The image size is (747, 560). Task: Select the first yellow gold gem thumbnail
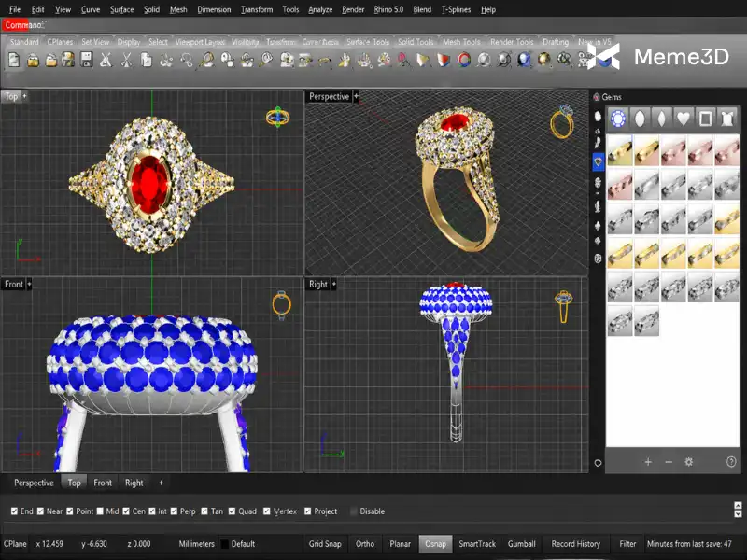(x=619, y=150)
